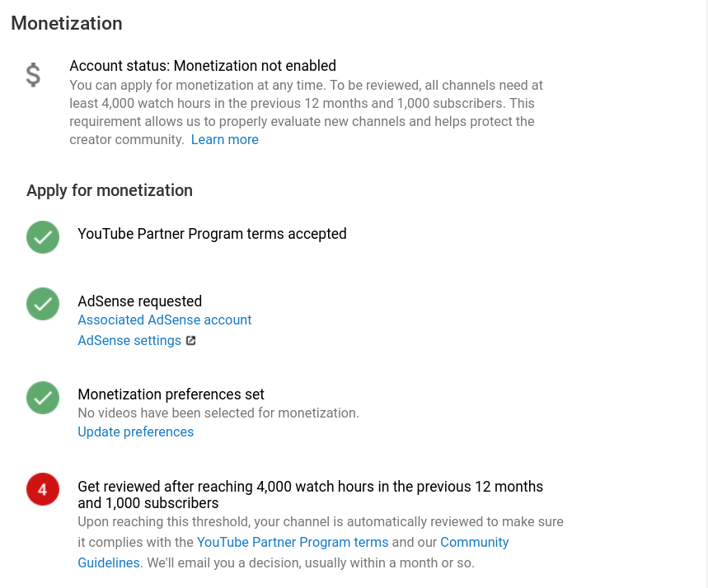Image resolution: width=708 pixels, height=588 pixels.
Task: Click the external link icon after AdSense settings
Action: click(x=191, y=340)
